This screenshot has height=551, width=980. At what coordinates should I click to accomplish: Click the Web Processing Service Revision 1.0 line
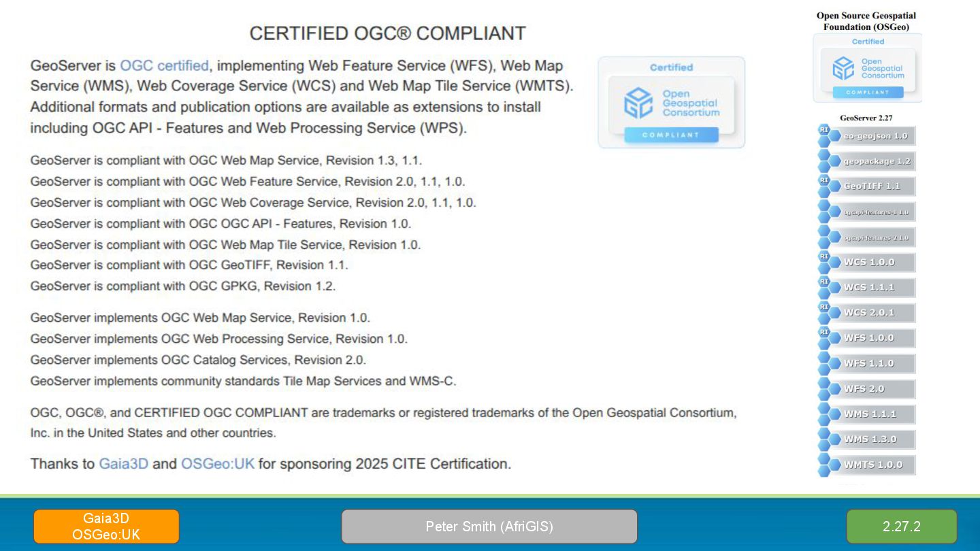click(219, 339)
